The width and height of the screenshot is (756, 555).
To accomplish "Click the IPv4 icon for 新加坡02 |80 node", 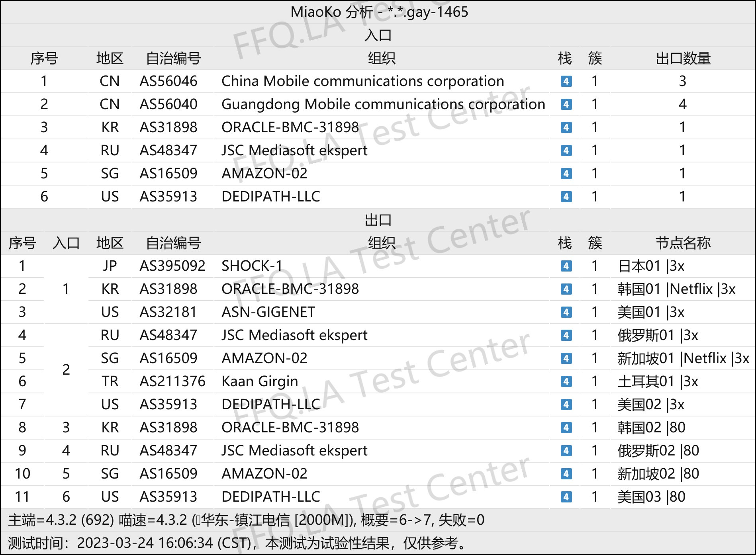I will [566, 474].
